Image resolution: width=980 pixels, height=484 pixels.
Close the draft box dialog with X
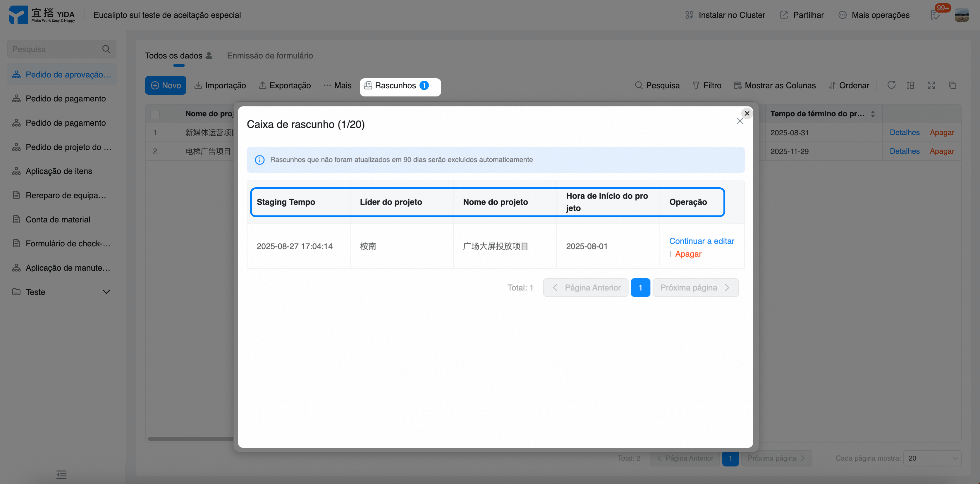[x=740, y=121]
